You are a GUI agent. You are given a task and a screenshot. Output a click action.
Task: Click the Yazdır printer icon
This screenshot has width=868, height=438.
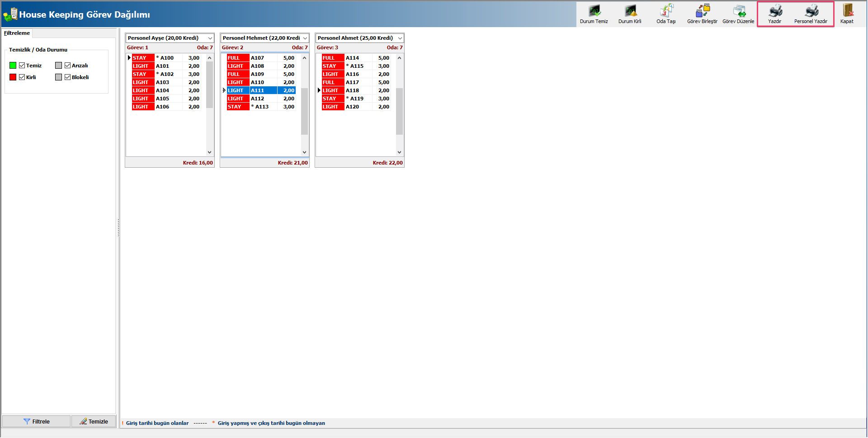click(x=775, y=11)
